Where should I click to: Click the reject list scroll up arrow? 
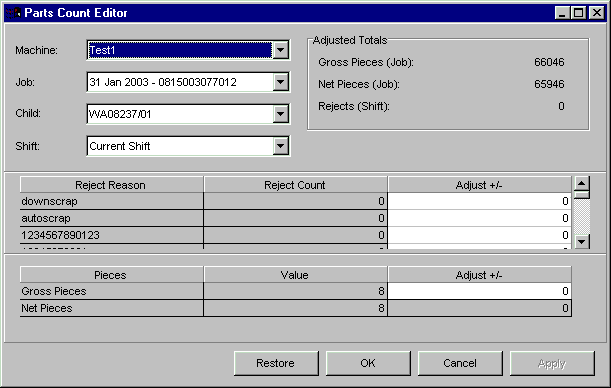pyautogui.click(x=582, y=183)
